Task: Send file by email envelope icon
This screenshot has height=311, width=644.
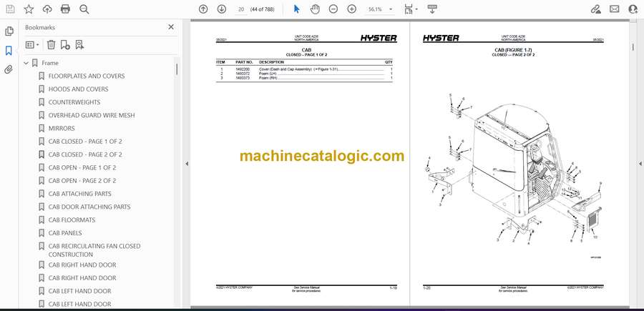Action: click(x=615, y=9)
